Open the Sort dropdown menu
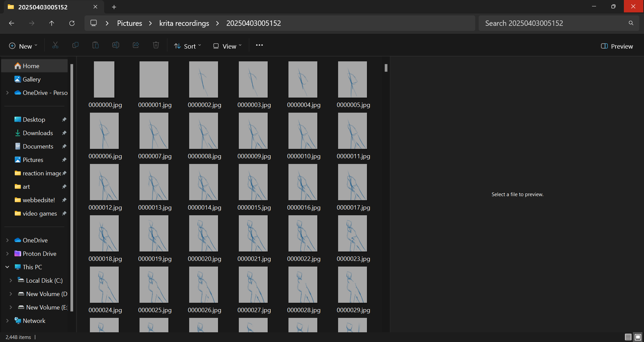 [x=187, y=46]
